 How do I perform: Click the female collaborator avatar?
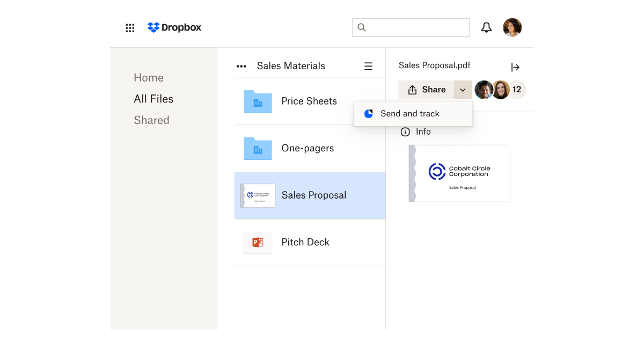coord(501,90)
